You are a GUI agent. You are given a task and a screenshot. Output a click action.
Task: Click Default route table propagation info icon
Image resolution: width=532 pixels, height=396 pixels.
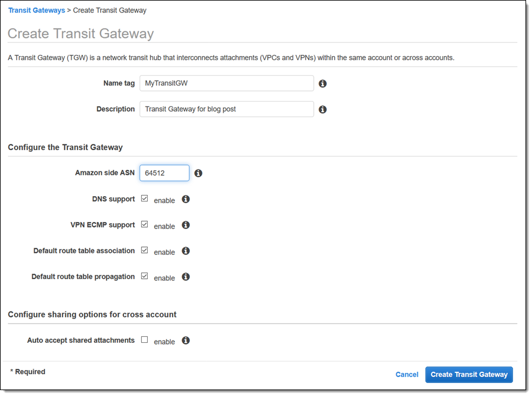coord(186,277)
